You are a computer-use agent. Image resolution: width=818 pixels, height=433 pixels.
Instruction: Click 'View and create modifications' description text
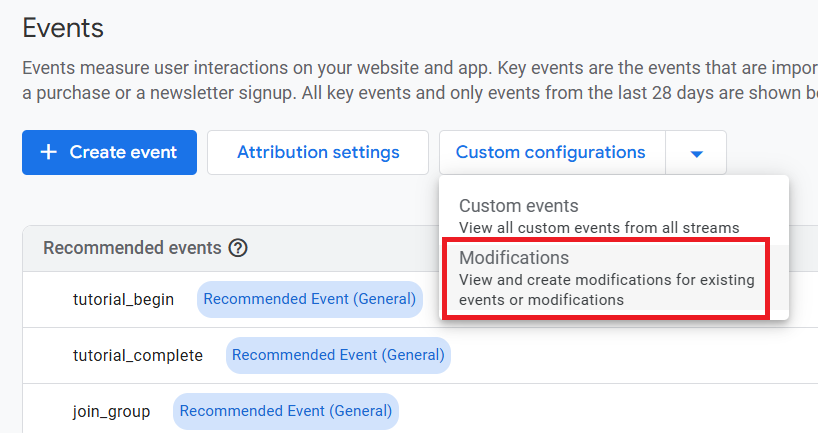(x=606, y=280)
